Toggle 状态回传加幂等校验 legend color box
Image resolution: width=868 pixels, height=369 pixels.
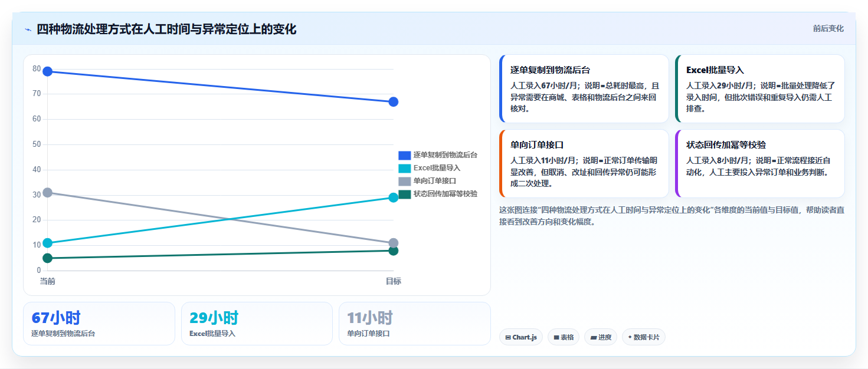coord(404,194)
